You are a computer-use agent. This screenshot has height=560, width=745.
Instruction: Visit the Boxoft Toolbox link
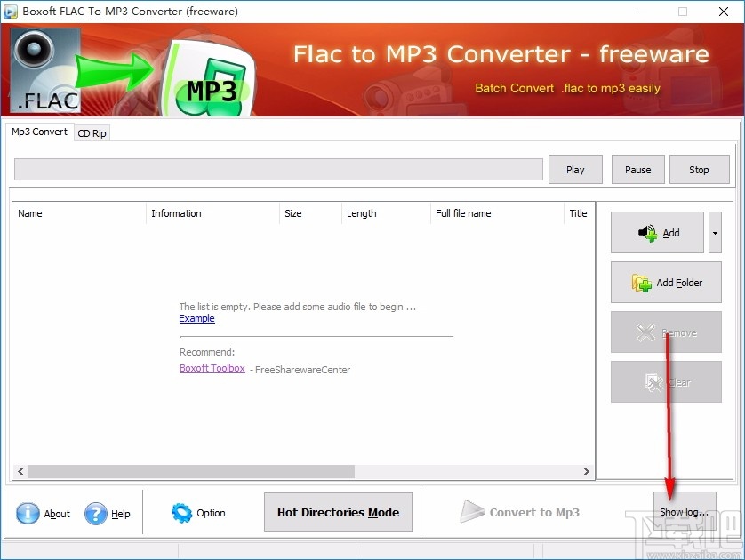point(212,368)
